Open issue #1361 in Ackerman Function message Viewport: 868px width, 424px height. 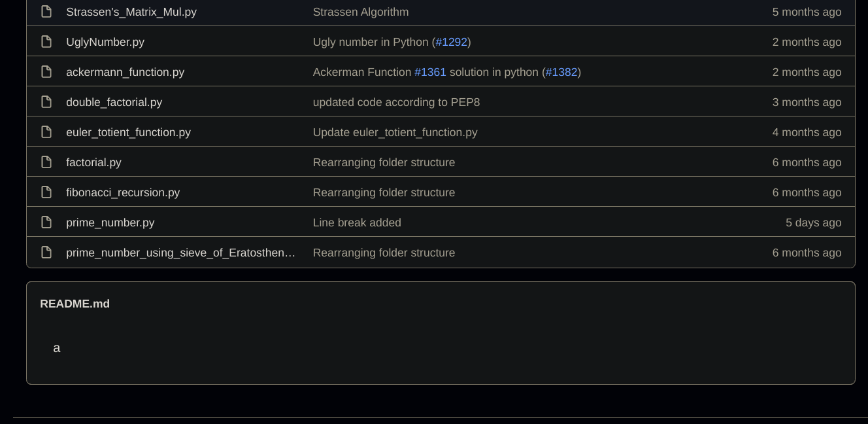click(431, 72)
